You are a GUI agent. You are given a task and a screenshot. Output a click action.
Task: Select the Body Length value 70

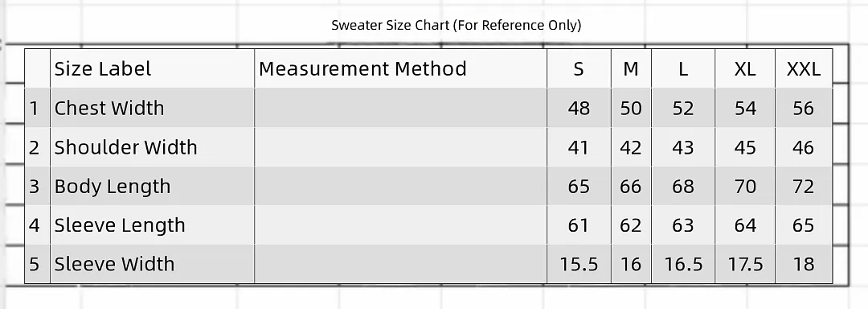(x=745, y=186)
